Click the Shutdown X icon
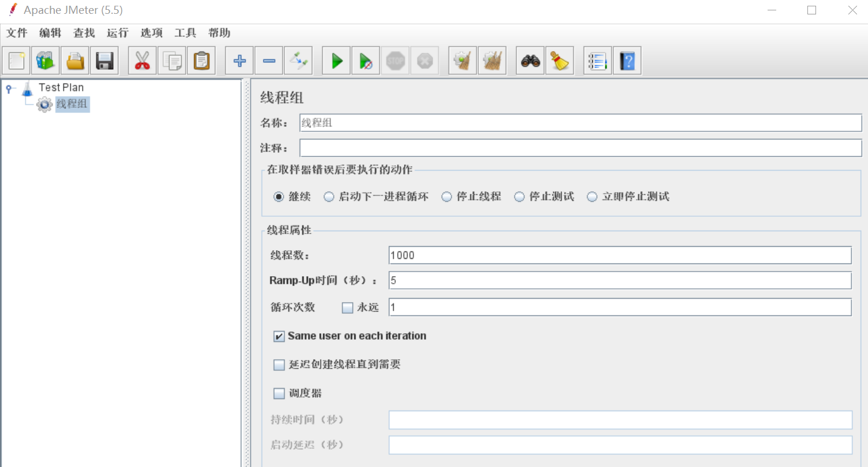The height and width of the screenshot is (467, 868). [425, 61]
